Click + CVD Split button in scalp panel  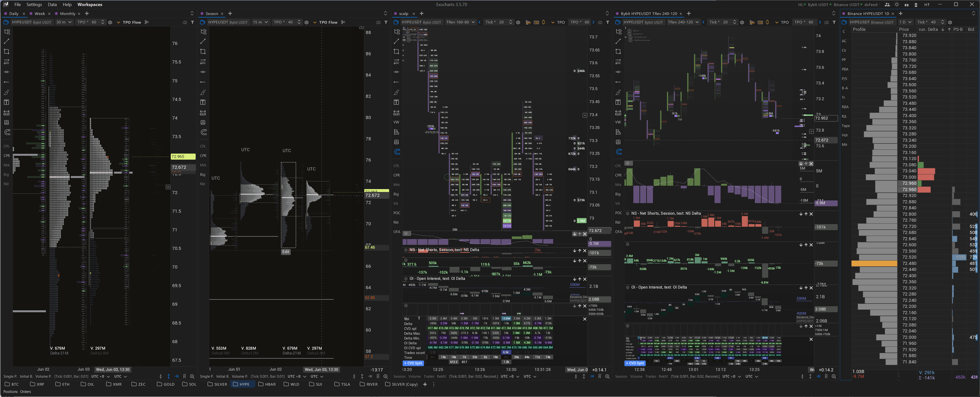413,363
